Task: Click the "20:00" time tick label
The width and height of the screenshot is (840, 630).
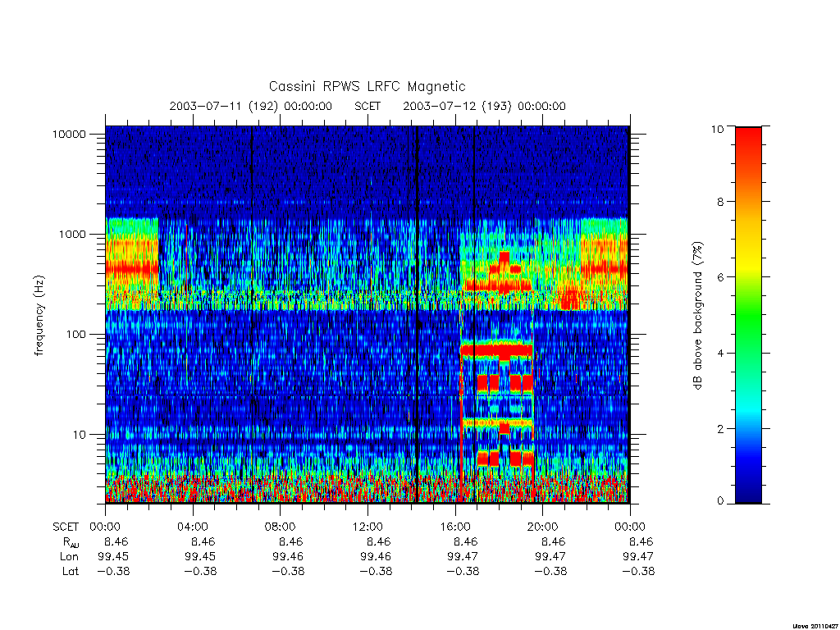Action: (x=542, y=527)
